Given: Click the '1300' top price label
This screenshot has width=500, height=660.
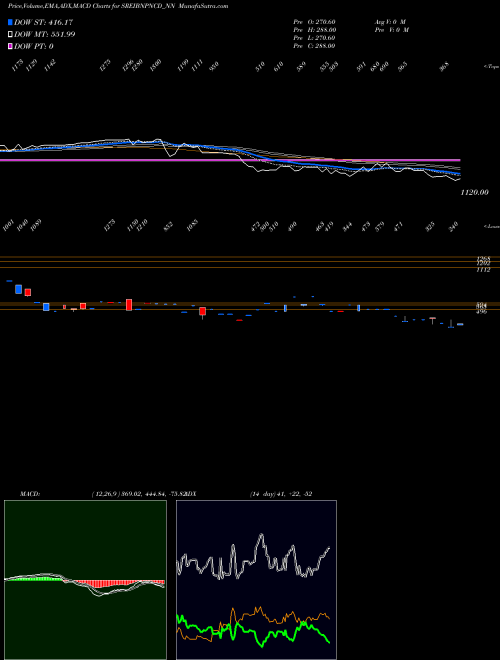Looking at the screenshot, I should [x=155, y=65].
